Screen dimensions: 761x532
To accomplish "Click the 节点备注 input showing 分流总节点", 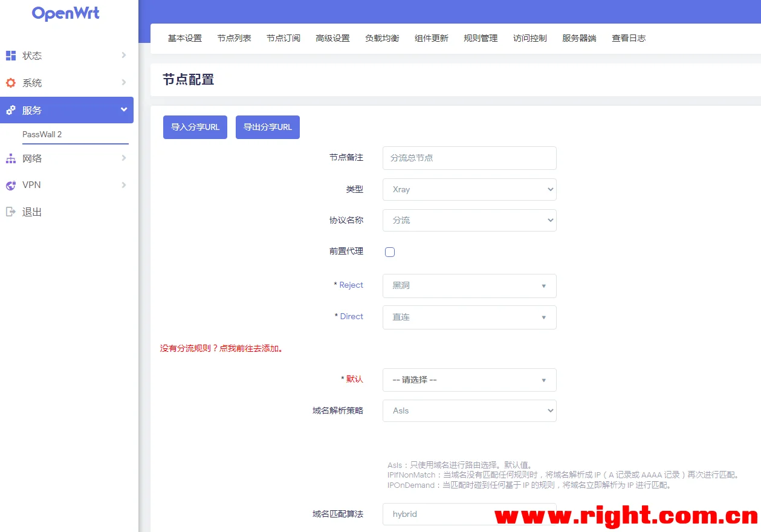I will pos(469,158).
